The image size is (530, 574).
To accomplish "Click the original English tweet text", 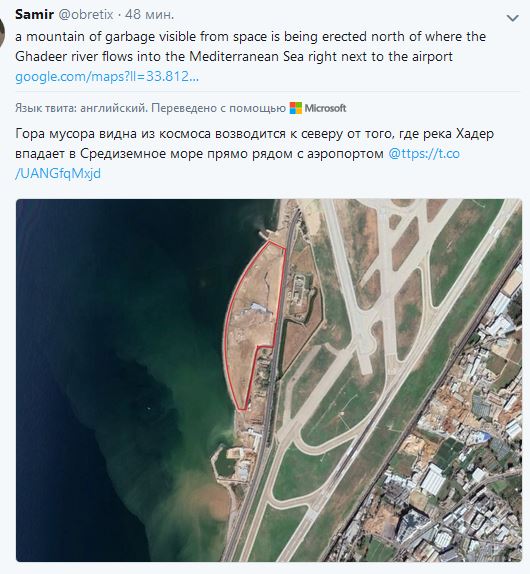I will point(251,46).
